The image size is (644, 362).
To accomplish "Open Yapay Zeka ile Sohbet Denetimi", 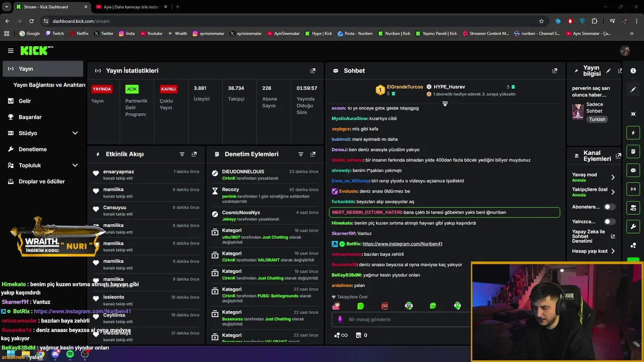I will click(593, 236).
